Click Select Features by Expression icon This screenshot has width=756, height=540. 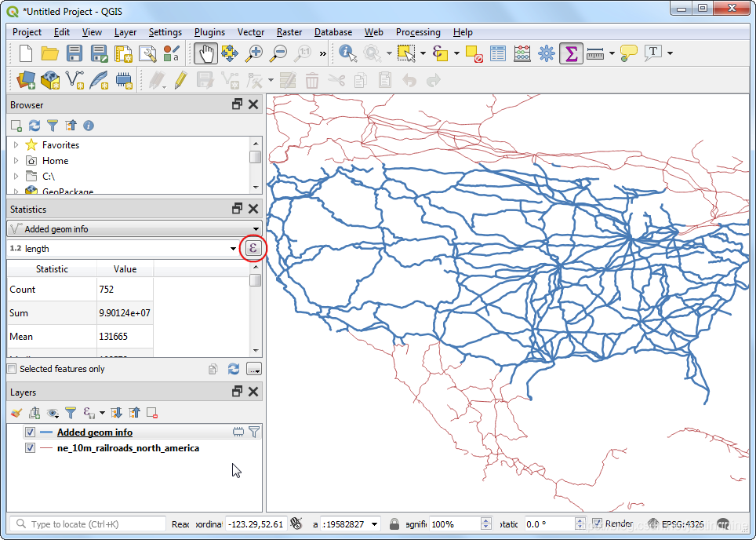[x=440, y=53]
